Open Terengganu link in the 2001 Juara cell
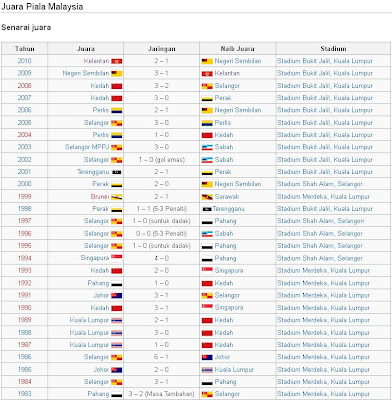 click(x=93, y=172)
